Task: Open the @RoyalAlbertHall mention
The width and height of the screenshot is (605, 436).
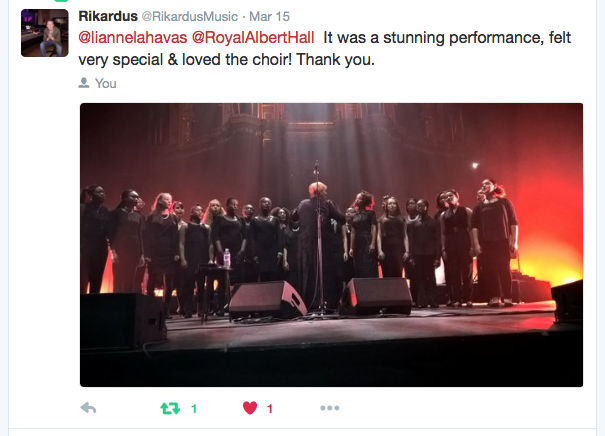Action: (253, 38)
